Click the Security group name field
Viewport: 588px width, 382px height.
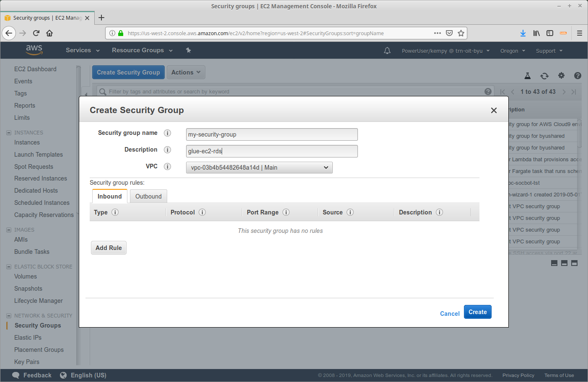click(272, 134)
